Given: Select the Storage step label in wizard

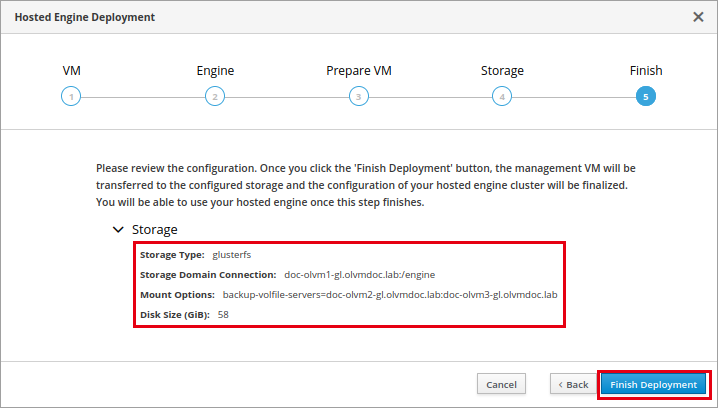Looking at the screenshot, I should (x=502, y=71).
